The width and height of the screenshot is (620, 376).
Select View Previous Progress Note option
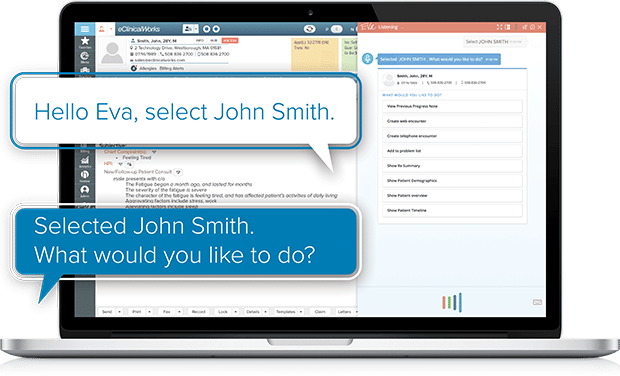tap(452, 106)
